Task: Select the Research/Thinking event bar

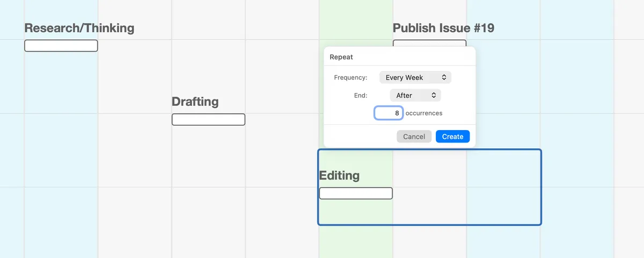Action: [61, 46]
